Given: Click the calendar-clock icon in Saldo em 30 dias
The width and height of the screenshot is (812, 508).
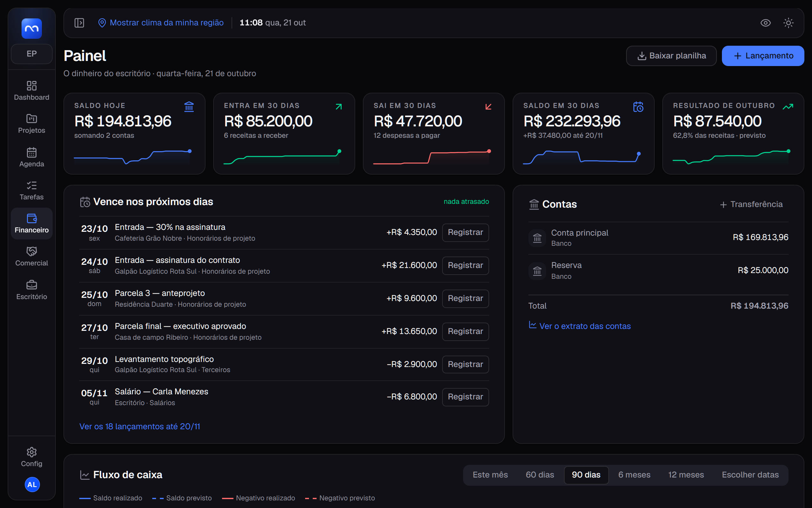Looking at the screenshot, I should [638, 106].
